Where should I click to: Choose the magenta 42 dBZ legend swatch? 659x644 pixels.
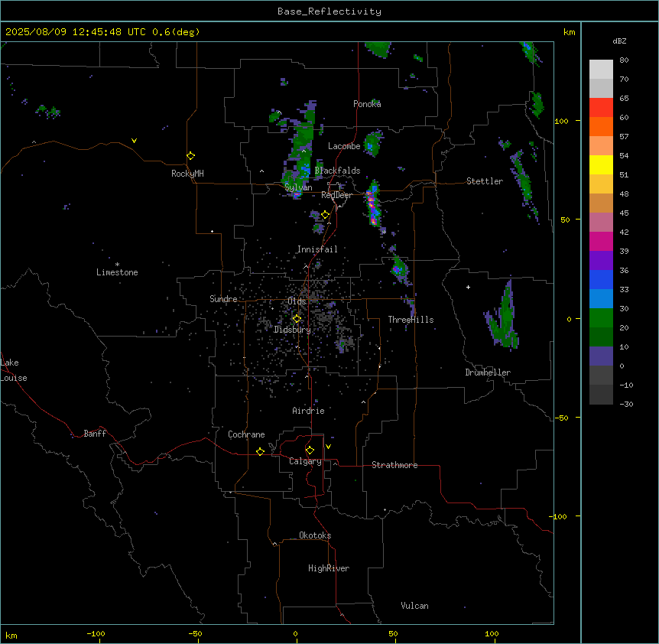pos(601,241)
